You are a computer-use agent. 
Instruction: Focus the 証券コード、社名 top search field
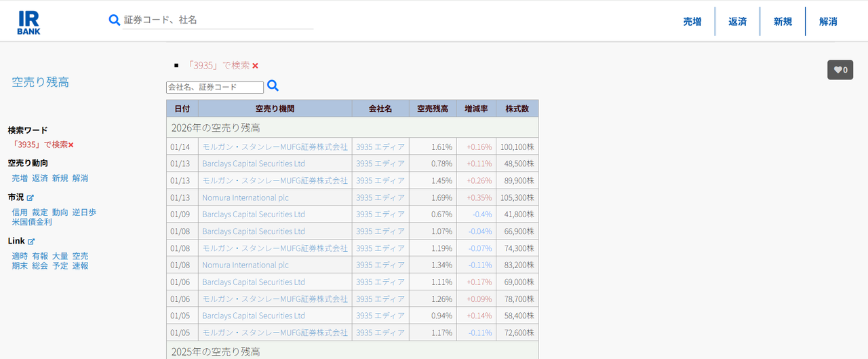point(217,20)
